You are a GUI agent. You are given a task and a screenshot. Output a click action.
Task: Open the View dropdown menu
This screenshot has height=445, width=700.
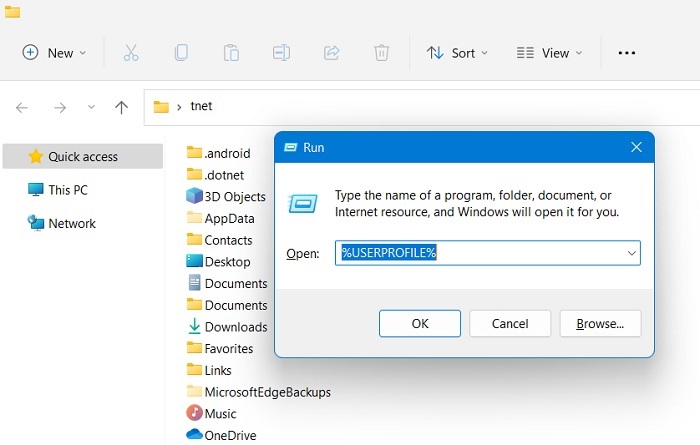coord(549,53)
